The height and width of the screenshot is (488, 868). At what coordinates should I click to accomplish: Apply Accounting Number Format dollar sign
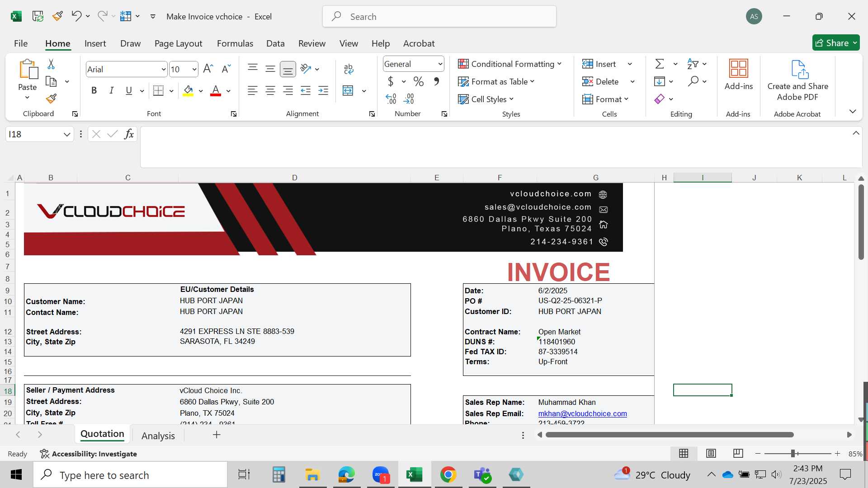click(391, 81)
